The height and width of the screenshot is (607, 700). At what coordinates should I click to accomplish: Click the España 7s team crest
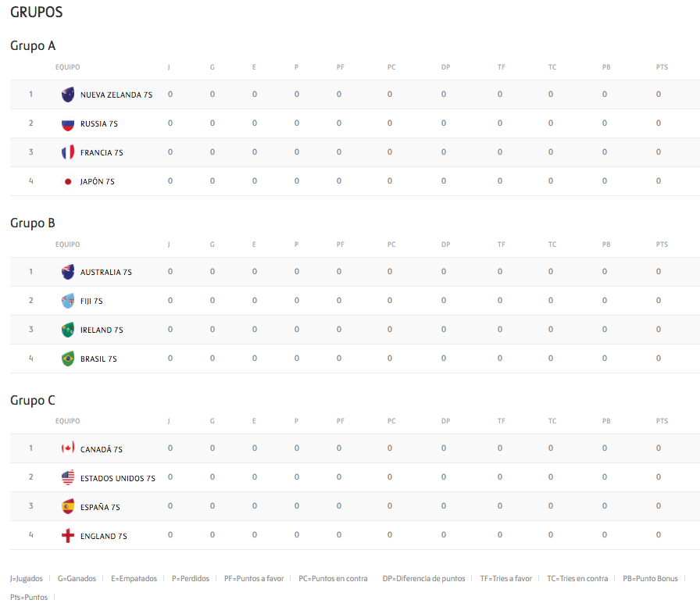pyautogui.click(x=68, y=506)
